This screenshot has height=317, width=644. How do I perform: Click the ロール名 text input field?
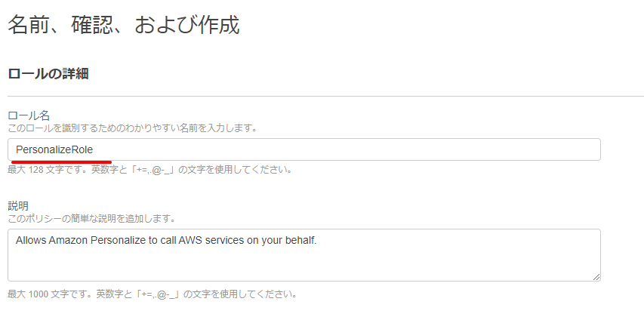coord(304,149)
